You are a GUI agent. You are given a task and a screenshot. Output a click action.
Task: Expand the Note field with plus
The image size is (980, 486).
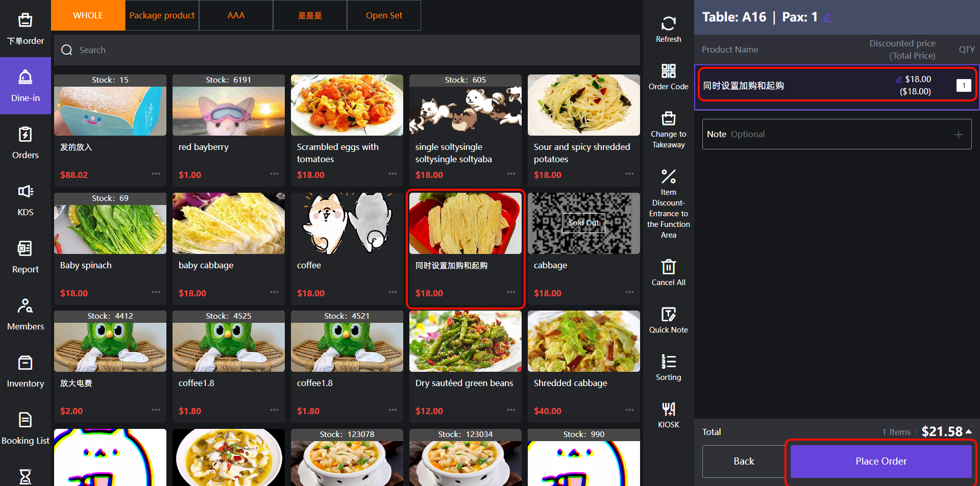pyautogui.click(x=958, y=135)
